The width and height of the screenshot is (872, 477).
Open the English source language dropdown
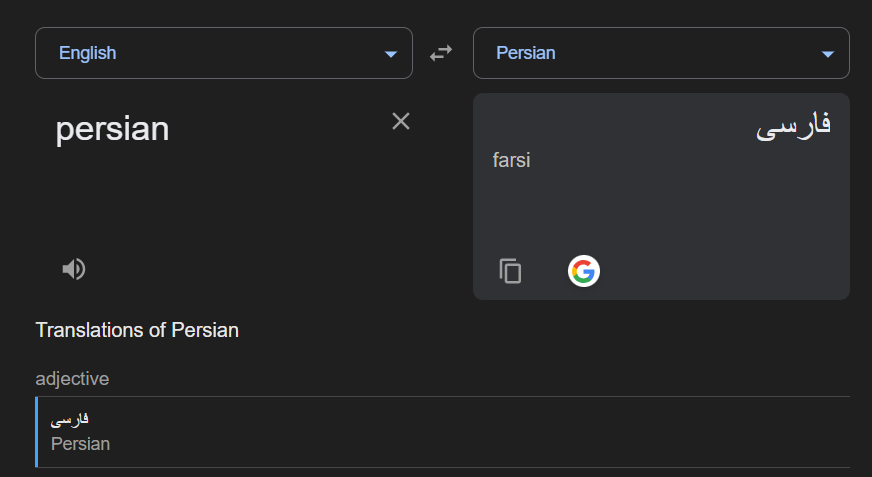pyautogui.click(x=223, y=53)
